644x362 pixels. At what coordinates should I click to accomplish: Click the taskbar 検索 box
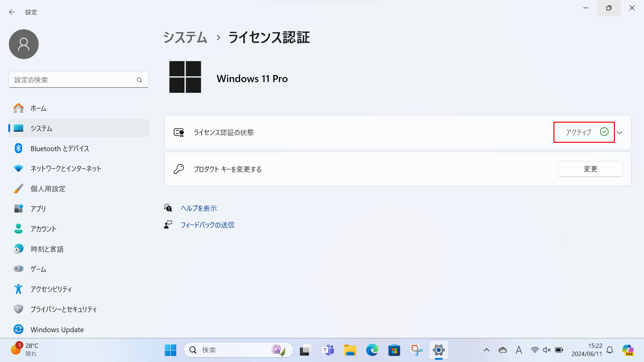click(x=238, y=350)
